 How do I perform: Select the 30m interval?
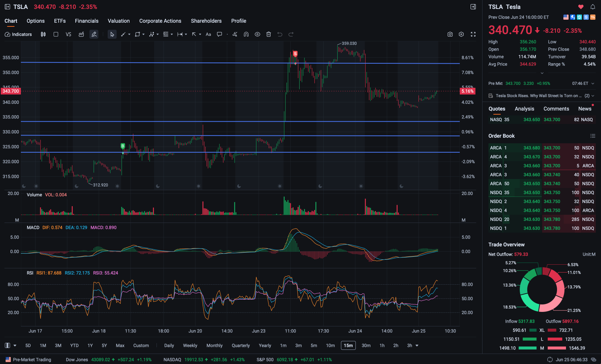(x=366, y=345)
